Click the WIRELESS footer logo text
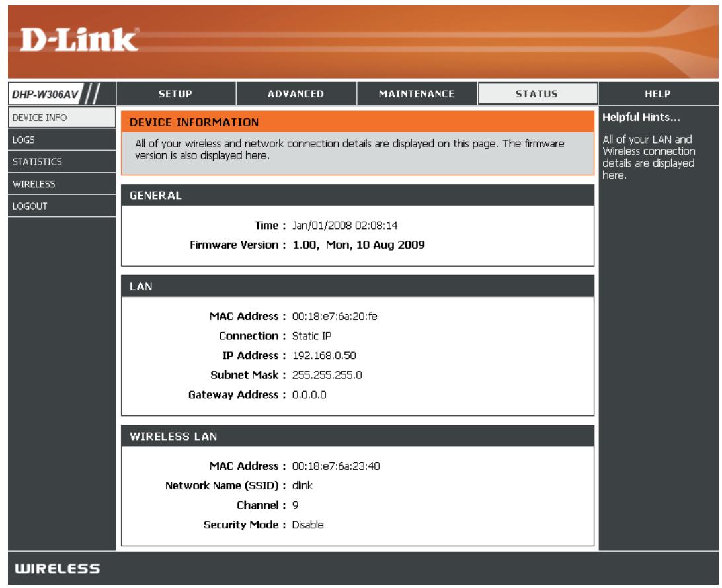722x588 pixels. pyautogui.click(x=57, y=569)
